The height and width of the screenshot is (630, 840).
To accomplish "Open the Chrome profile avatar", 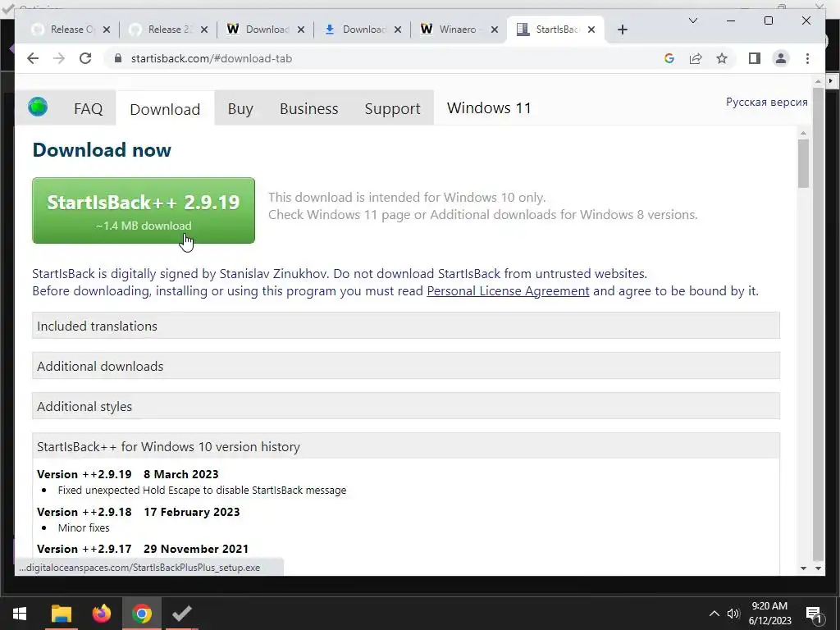I will [781, 58].
